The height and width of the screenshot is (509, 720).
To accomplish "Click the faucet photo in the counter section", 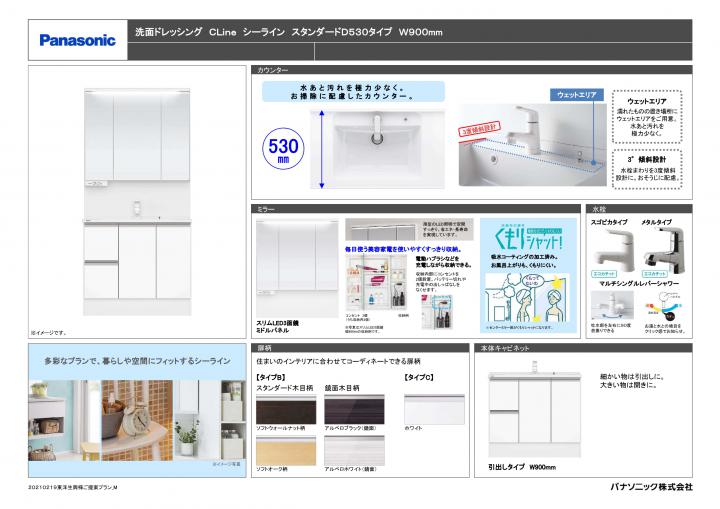I will 533,145.
